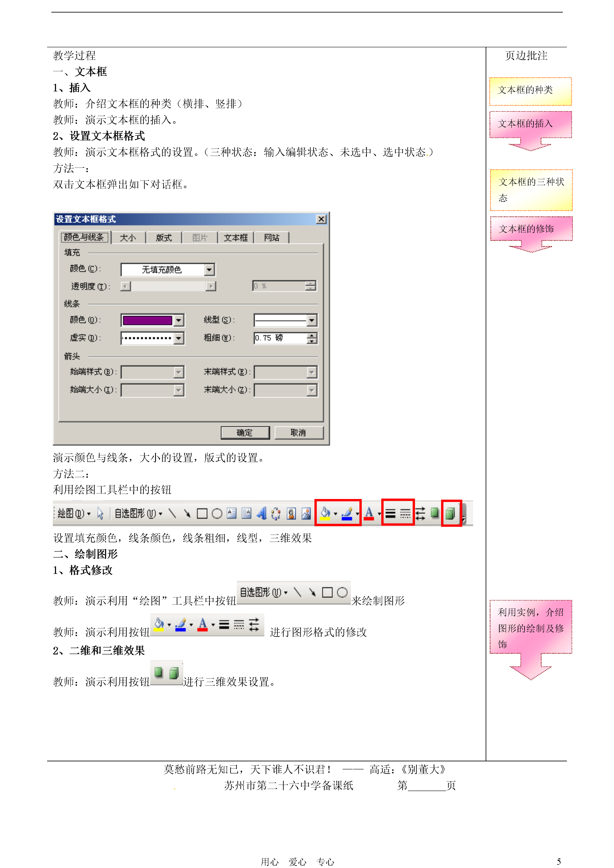Apply the Fill Color paint bucket on the main drawing toolbar

pos(325,514)
